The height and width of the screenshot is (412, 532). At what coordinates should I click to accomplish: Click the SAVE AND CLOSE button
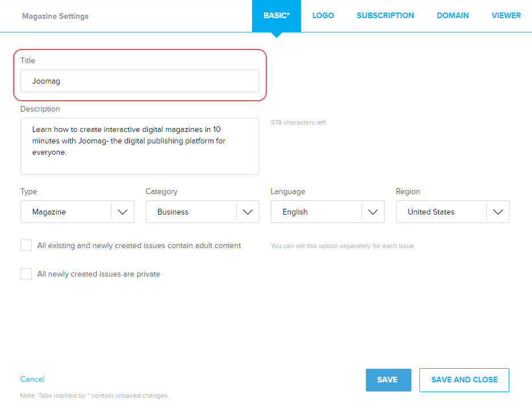pyautogui.click(x=464, y=380)
